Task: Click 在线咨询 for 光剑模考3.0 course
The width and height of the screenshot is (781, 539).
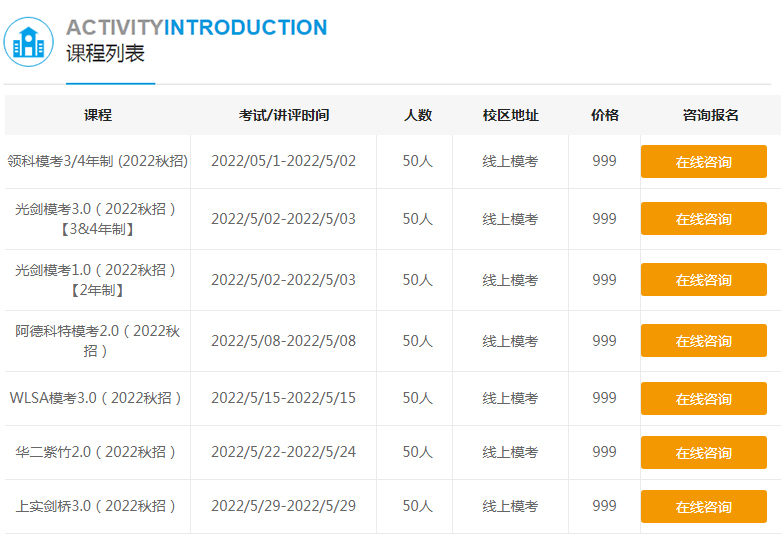Action: [703, 219]
